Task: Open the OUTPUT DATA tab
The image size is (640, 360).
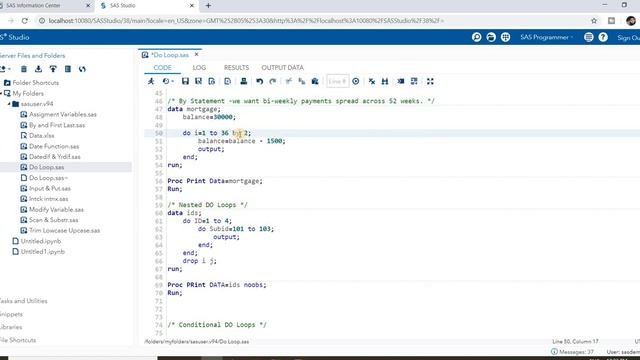Action: pos(282,67)
